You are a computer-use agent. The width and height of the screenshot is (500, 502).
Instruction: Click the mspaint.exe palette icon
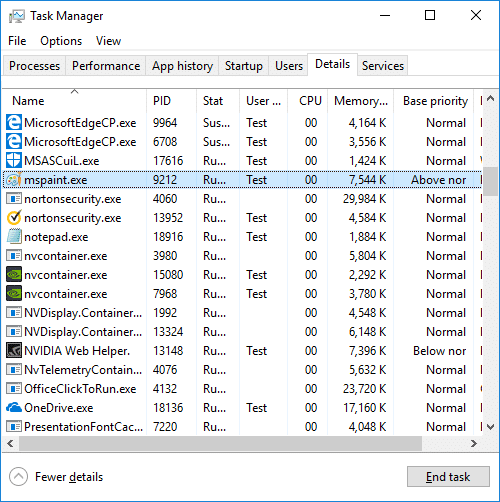(14, 180)
